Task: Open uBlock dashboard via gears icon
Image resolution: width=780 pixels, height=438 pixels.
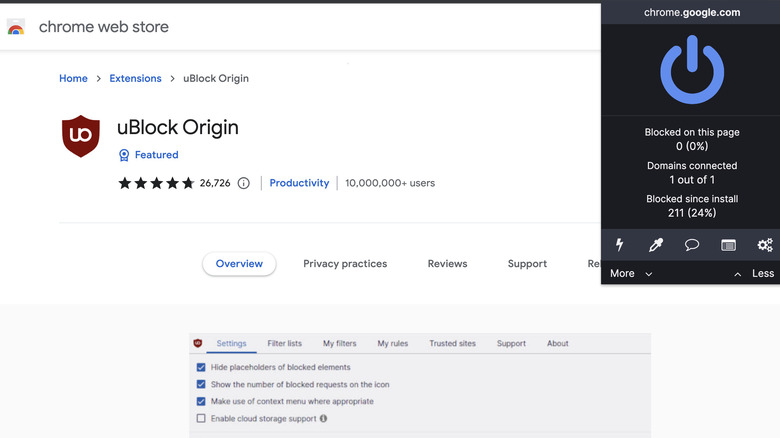Action: pos(765,245)
